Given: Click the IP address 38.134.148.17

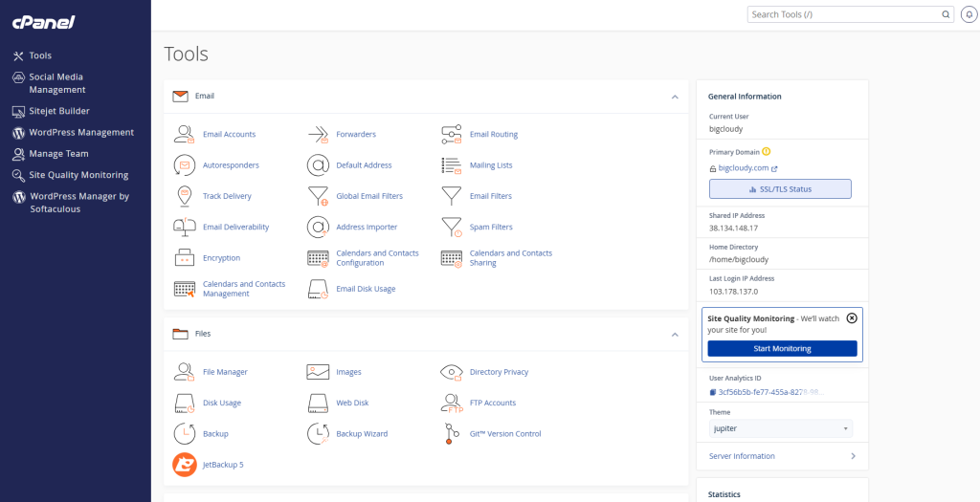Looking at the screenshot, I should click(734, 229).
